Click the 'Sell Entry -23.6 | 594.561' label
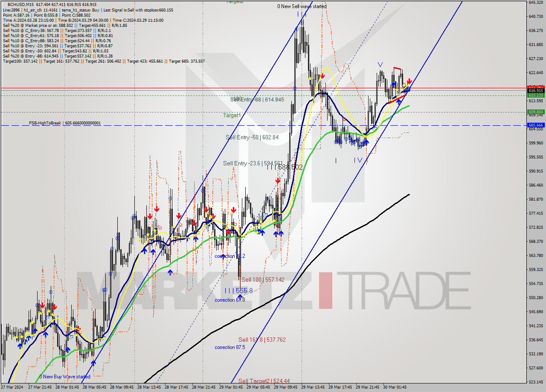Image resolution: width=546 pixels, height=392 pixels. [253, 163]
